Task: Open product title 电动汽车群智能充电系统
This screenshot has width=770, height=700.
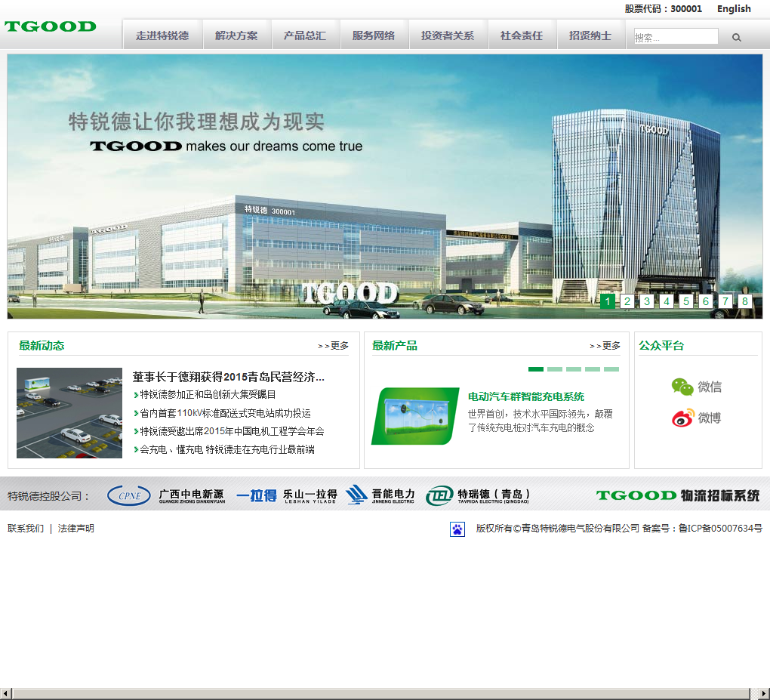Action: pyautogui.click(x=526, y=396)
